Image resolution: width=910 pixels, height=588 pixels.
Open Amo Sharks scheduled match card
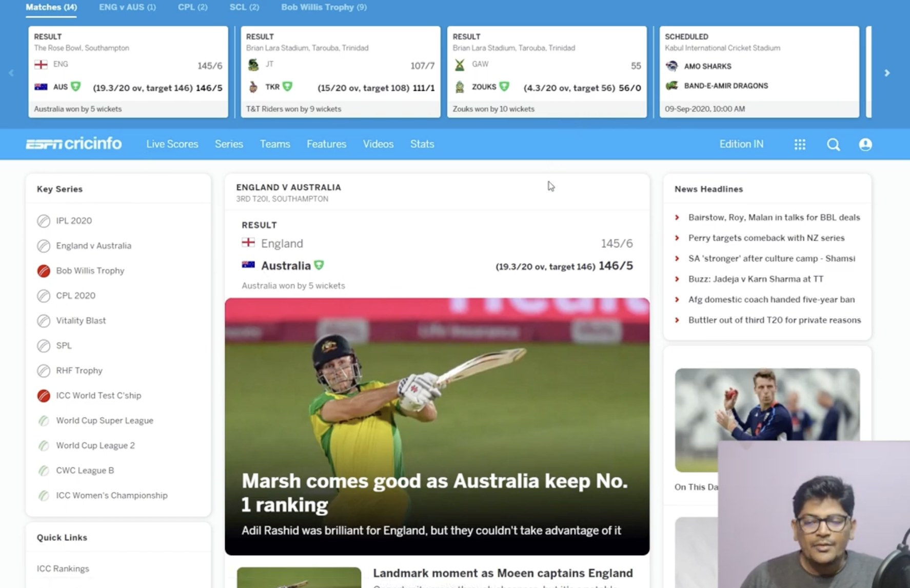pyautogui.click(x=759, y=72)
